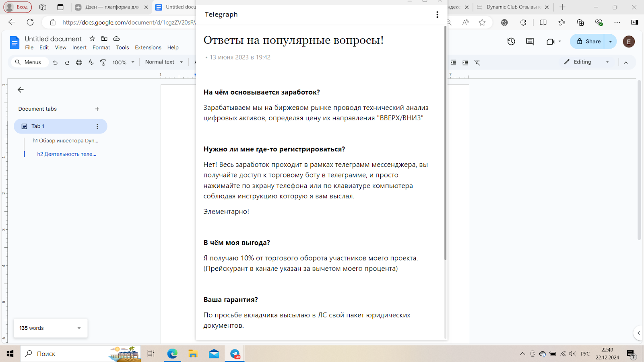Open a new browser tab
The image size is (644, 362).
(563, 7)
